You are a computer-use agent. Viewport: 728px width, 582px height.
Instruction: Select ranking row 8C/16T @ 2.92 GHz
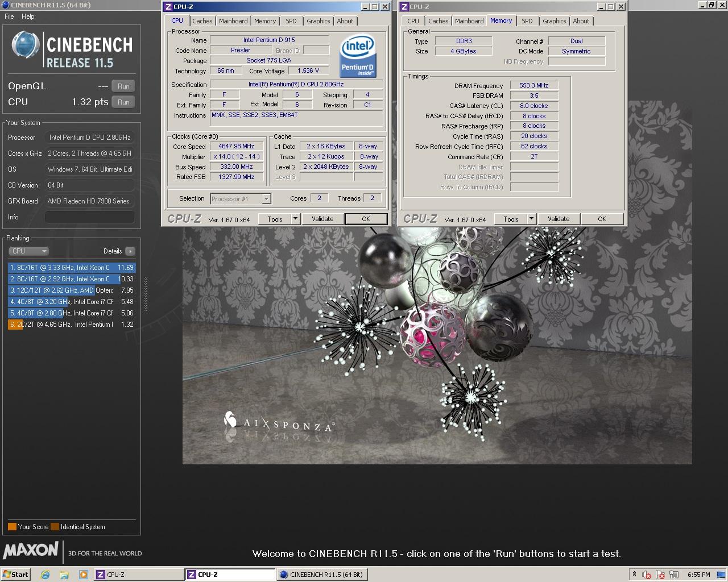point(72,279)
